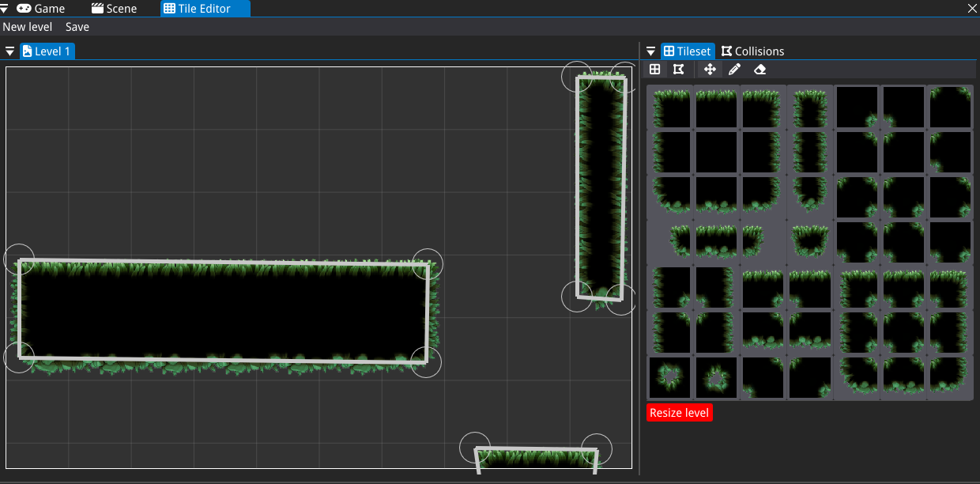Close the editor panel with X
980x484 pixels.
coord(972,9)
